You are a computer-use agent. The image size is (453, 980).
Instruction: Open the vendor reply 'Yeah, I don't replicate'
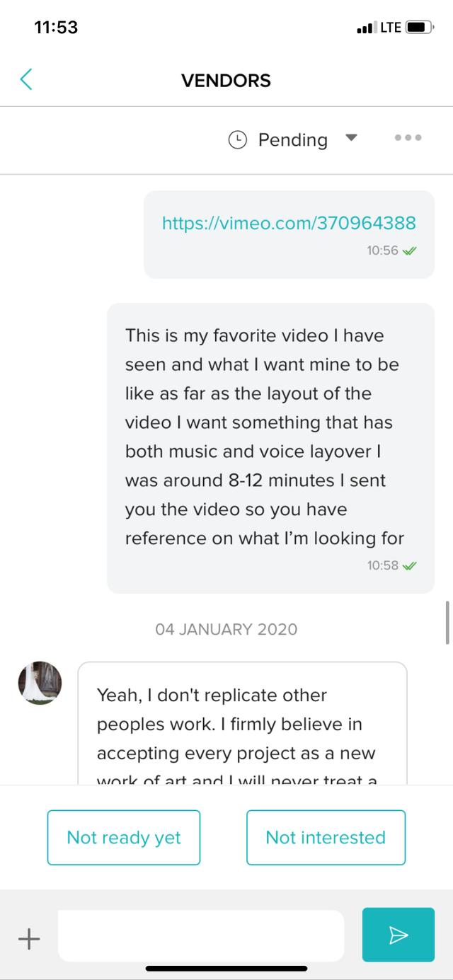click(242, 723)
